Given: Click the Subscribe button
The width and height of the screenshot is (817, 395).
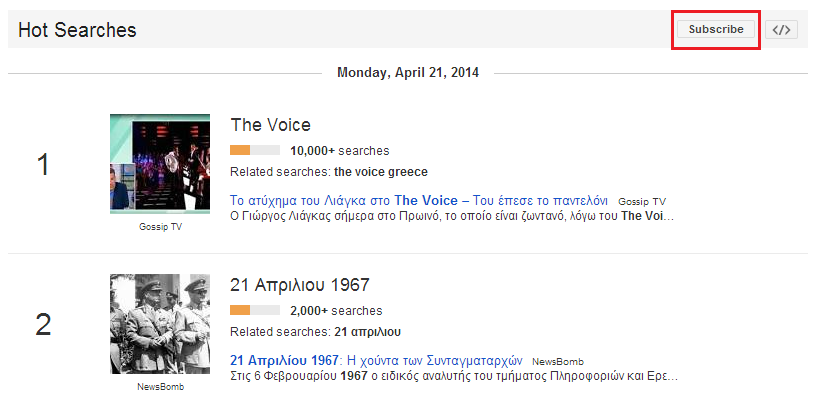Looking at the screenshot, I should 715,29.
